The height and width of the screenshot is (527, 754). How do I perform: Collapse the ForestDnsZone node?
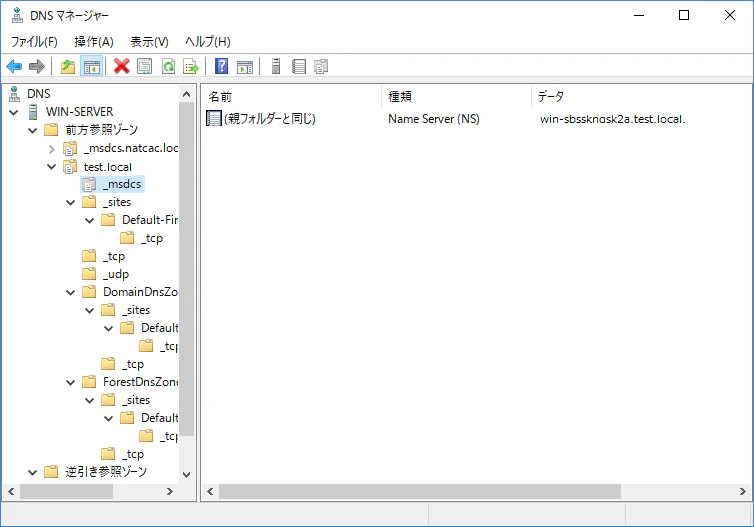(71, 383)
